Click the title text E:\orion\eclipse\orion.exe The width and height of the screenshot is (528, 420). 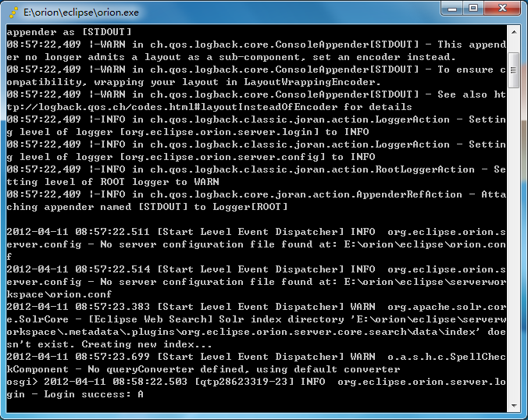click(81, 12)
